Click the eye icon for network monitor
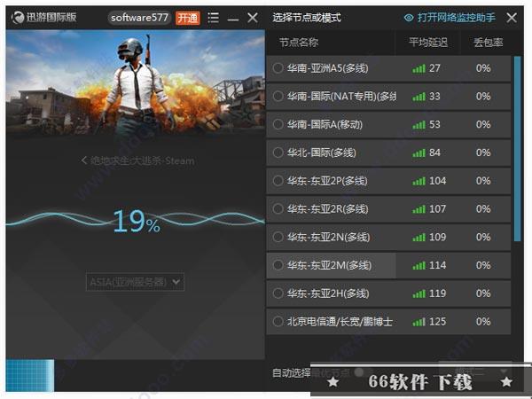The image size is (532, 399). pos(409,18)
